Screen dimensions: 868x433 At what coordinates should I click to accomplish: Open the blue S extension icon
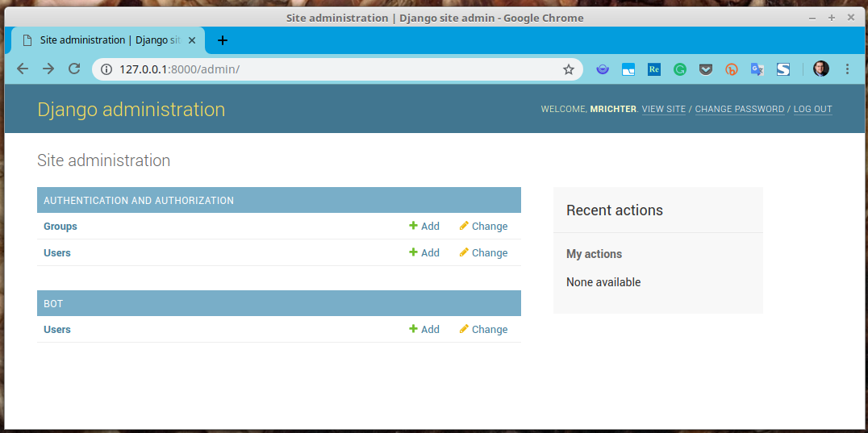click(x=782, y=69)
